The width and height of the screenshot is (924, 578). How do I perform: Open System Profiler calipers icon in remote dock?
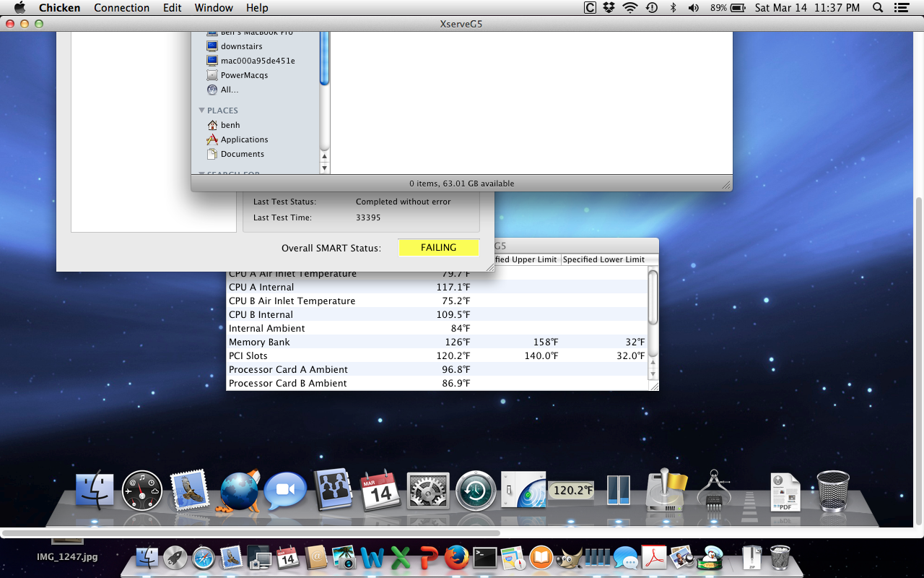pyautogui.click(x=714, y=491)
